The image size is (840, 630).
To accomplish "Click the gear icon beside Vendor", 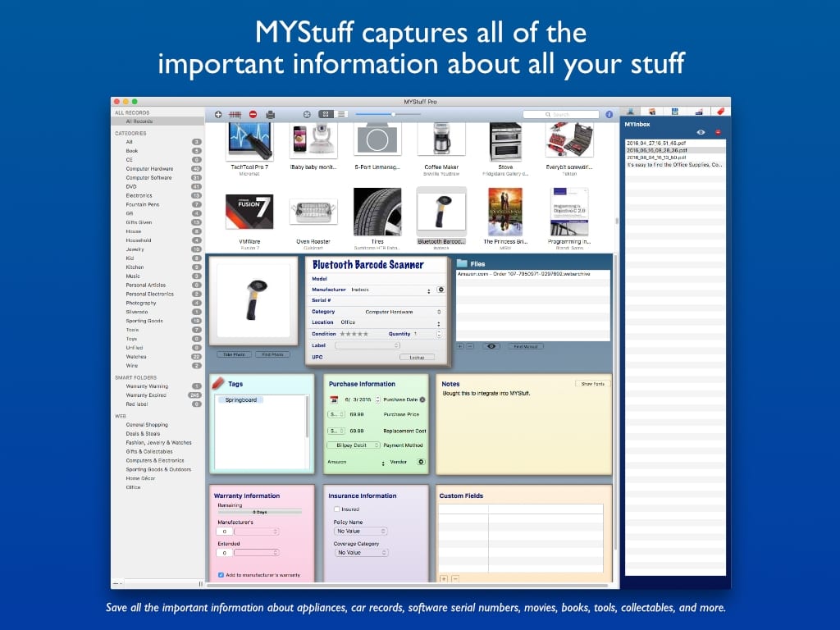I will (x=421, y=462).
